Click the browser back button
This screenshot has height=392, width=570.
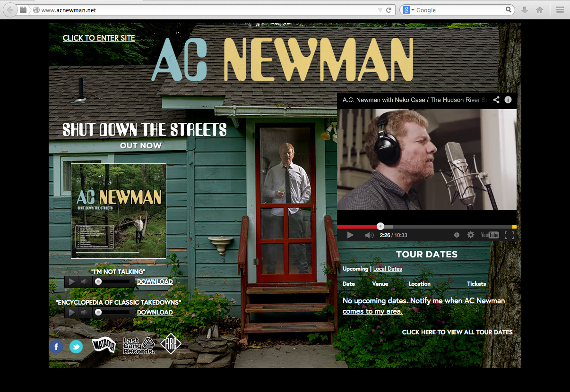point(9,10)
